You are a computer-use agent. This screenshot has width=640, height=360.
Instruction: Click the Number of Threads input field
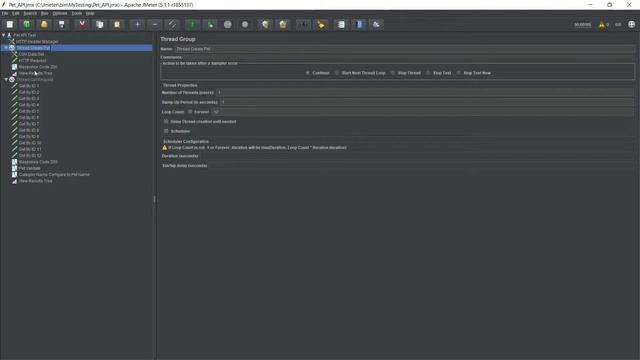coord(425,93)
